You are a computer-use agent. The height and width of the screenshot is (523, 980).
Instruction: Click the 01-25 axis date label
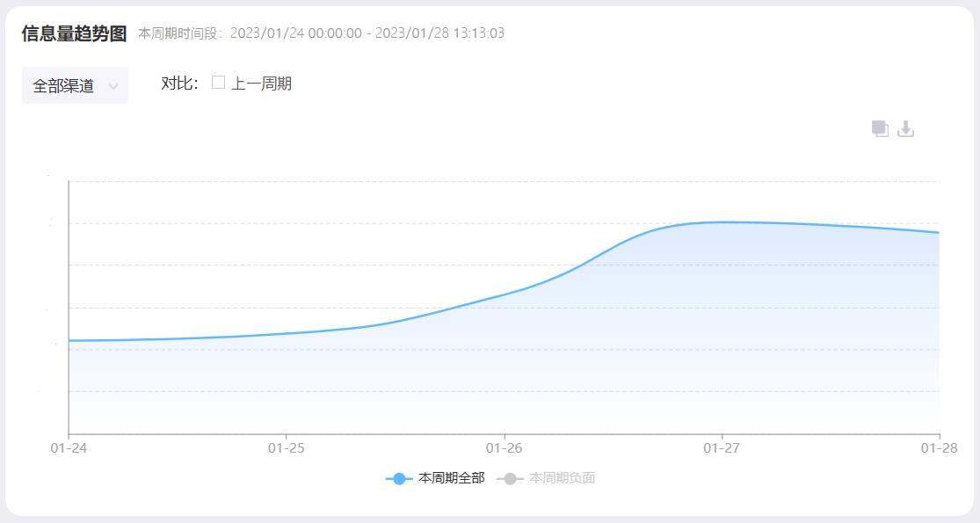click(x=287, y=448)
